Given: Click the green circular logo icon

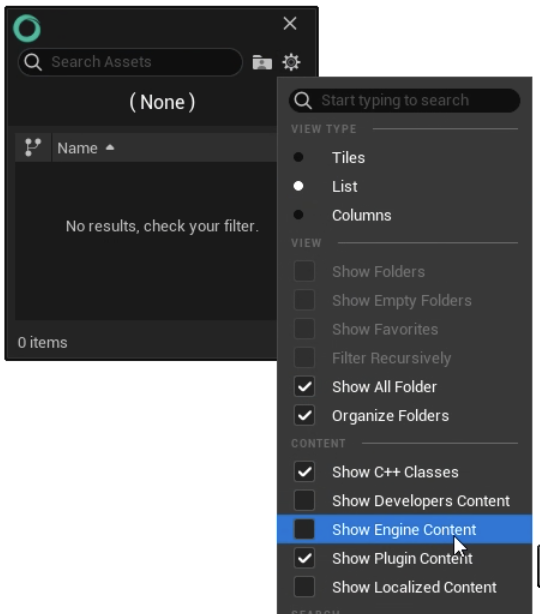Looking at the screenshot, I should point(27,28).
